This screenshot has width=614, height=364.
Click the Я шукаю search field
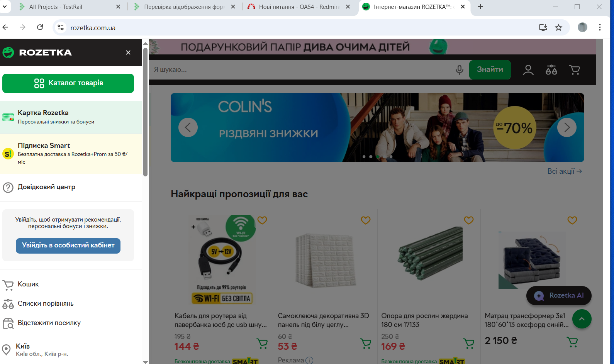point(301,70)
